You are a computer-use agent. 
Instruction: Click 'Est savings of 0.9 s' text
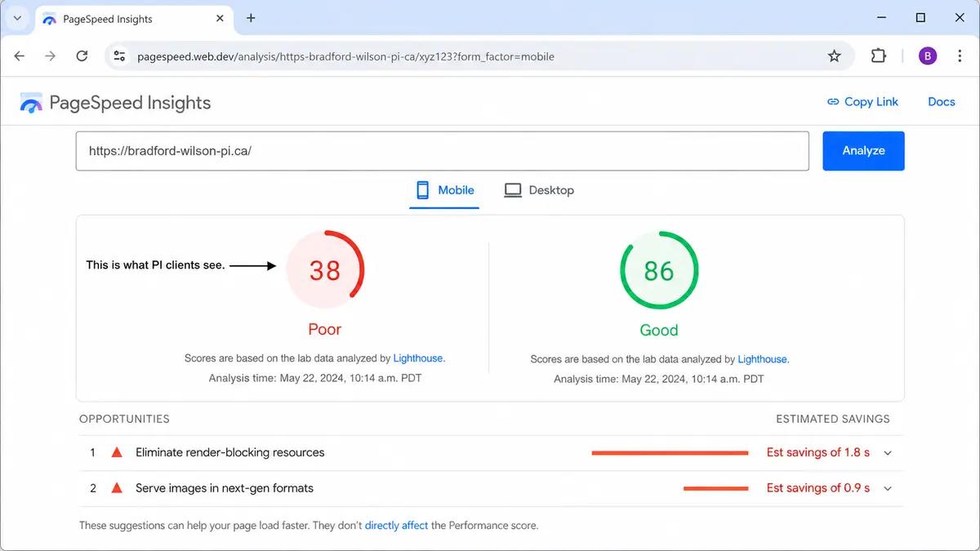[818, 488]
